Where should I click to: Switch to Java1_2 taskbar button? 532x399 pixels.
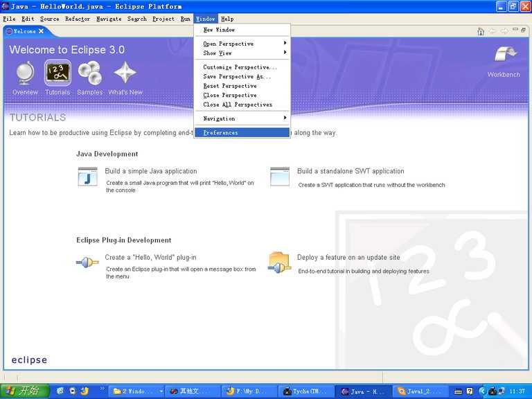point(421,391)
